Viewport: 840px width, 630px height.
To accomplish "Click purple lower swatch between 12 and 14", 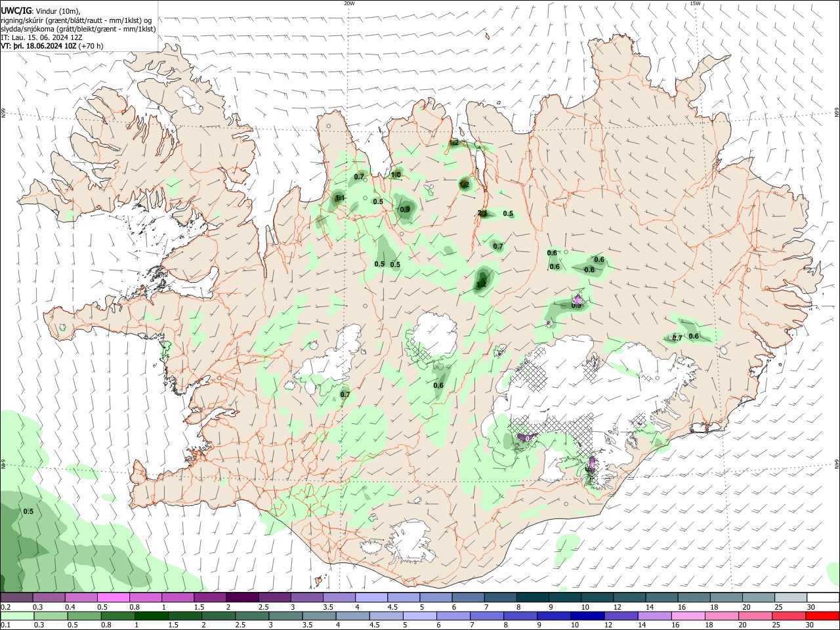I will click(x=621, y=616).
